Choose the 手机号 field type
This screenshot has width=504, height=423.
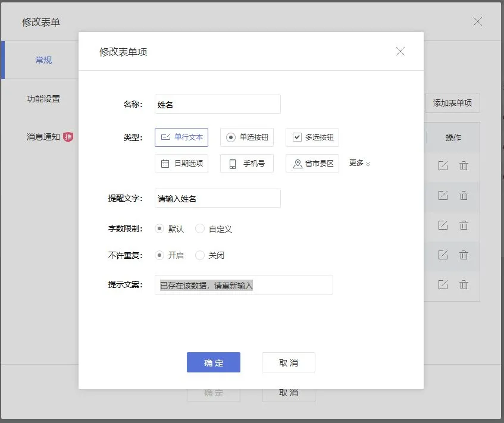point(247,164)
